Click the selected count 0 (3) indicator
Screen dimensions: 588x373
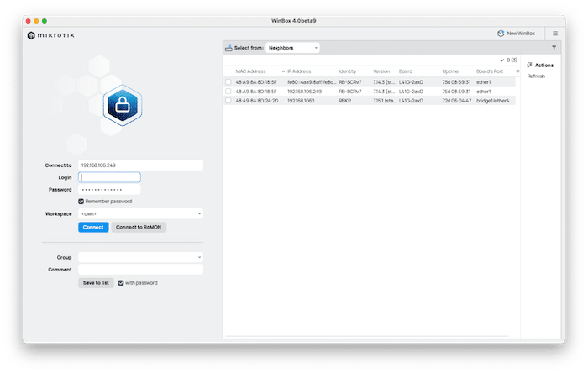click(508, 60)
